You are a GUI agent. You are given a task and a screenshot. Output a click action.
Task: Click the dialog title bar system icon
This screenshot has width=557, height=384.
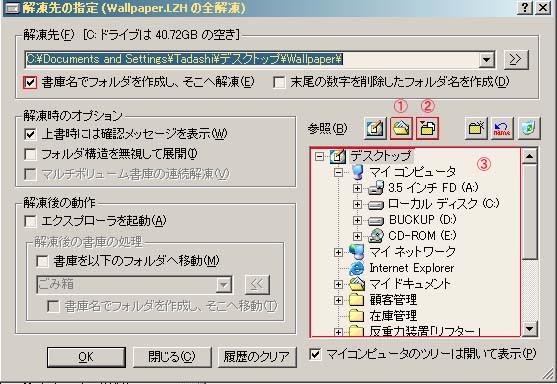[x=12, y=8]
